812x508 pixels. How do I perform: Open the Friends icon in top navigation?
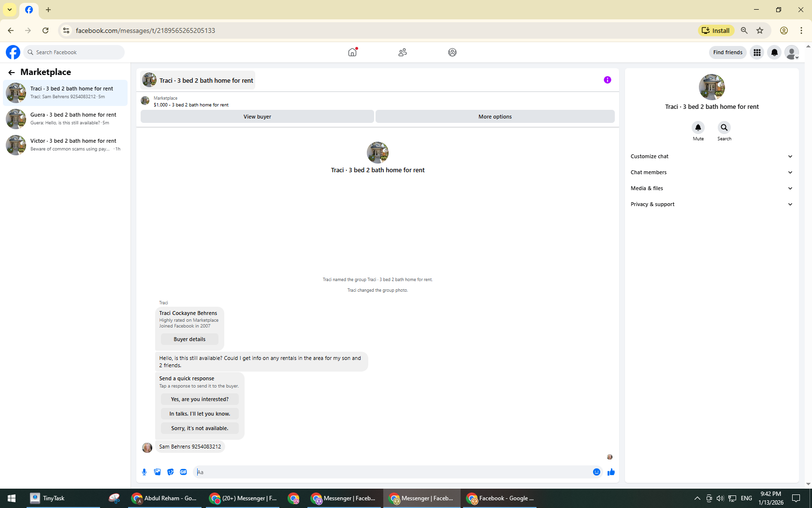pos(402,52)
